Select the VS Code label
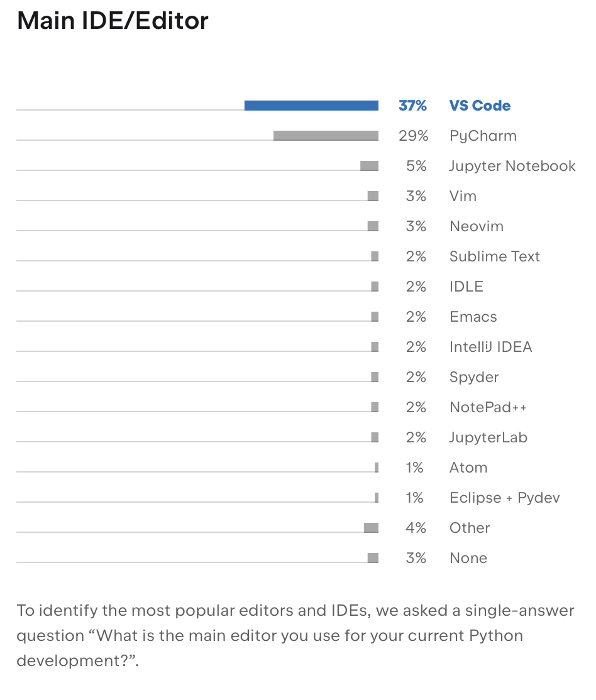 480,106
